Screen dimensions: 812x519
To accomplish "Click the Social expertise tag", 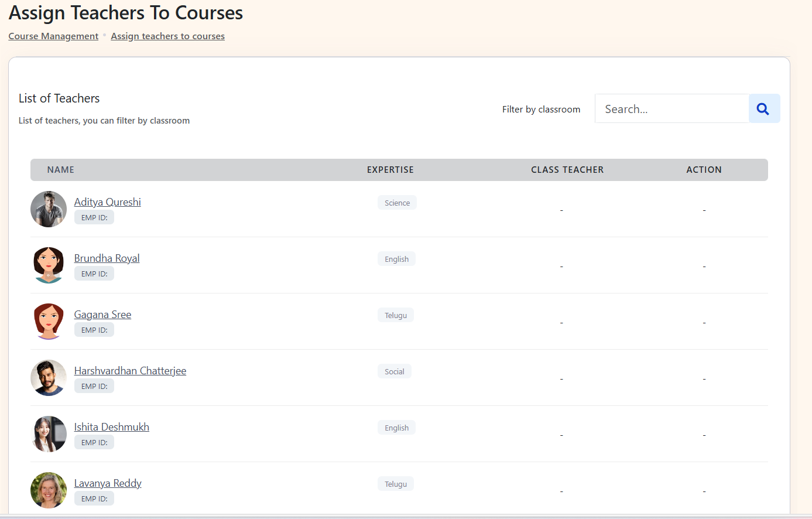I will pos(394,371).
